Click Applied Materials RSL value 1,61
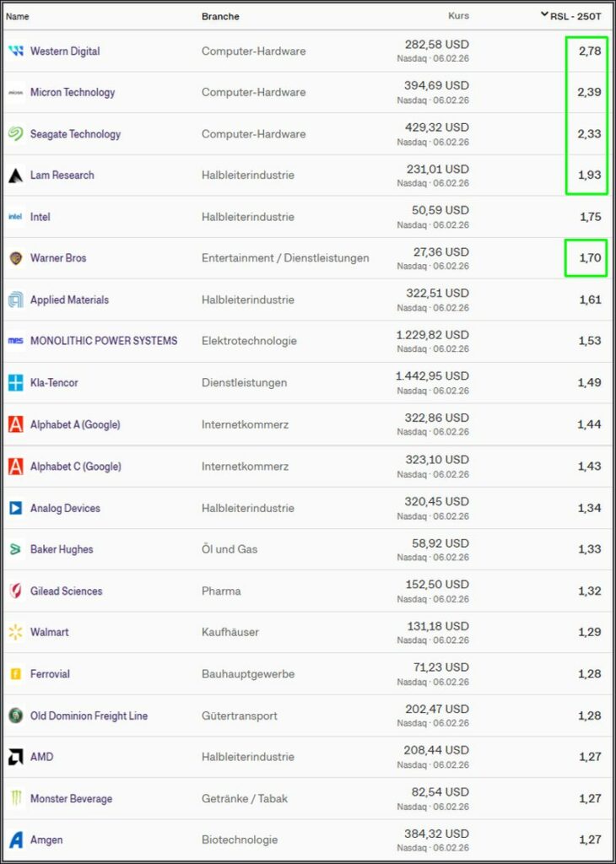Viewport: 616px width, 864px height. 590,300
